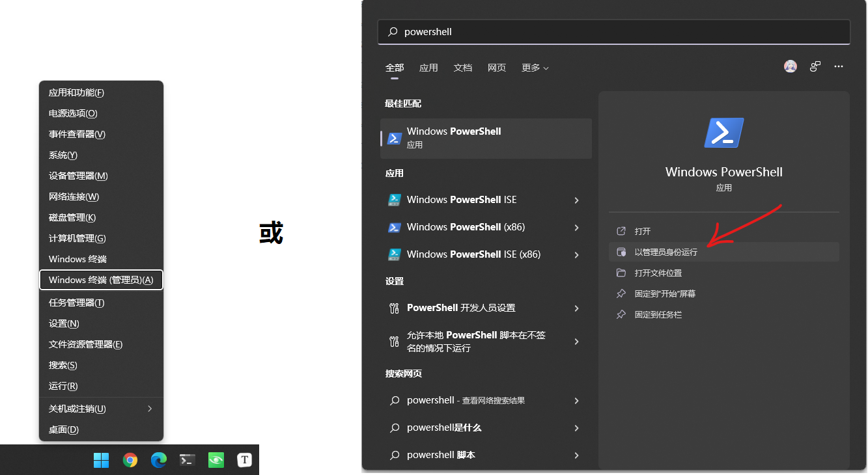Image resolution: width=868 pixels, height=475 pixels.
Task: Click the Windows PowerShell (x86) app icon
Action: tap(394, 227)
